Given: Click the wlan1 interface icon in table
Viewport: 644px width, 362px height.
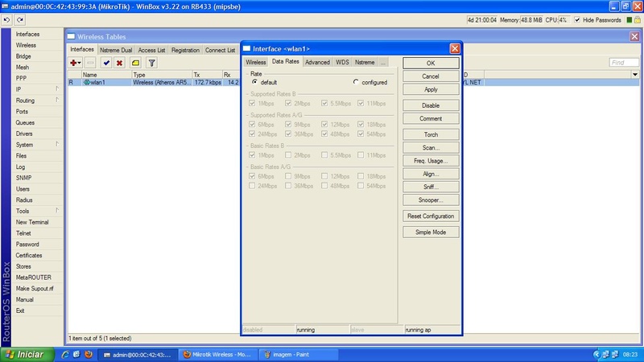Looking at the screenshot, I should (87, 83).
